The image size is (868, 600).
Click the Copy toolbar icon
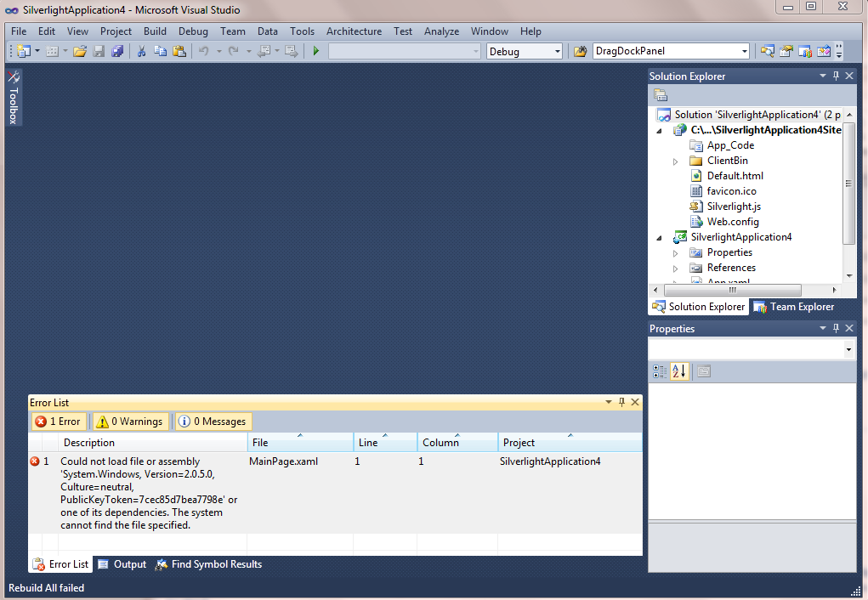click(x=160, y=52)
